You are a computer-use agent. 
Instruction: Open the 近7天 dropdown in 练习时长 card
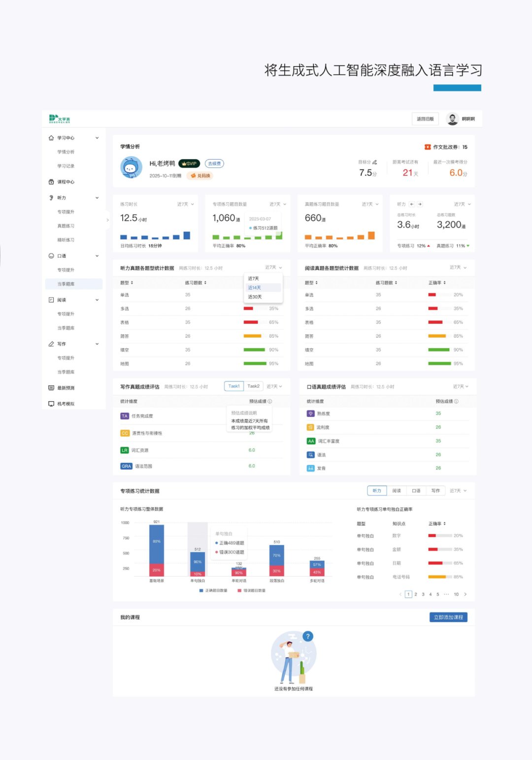tap(186, 204)
